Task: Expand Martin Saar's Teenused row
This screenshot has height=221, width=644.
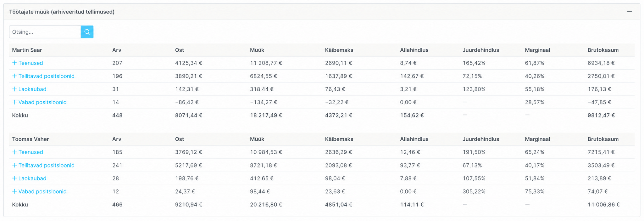Action: coord(27,63)
